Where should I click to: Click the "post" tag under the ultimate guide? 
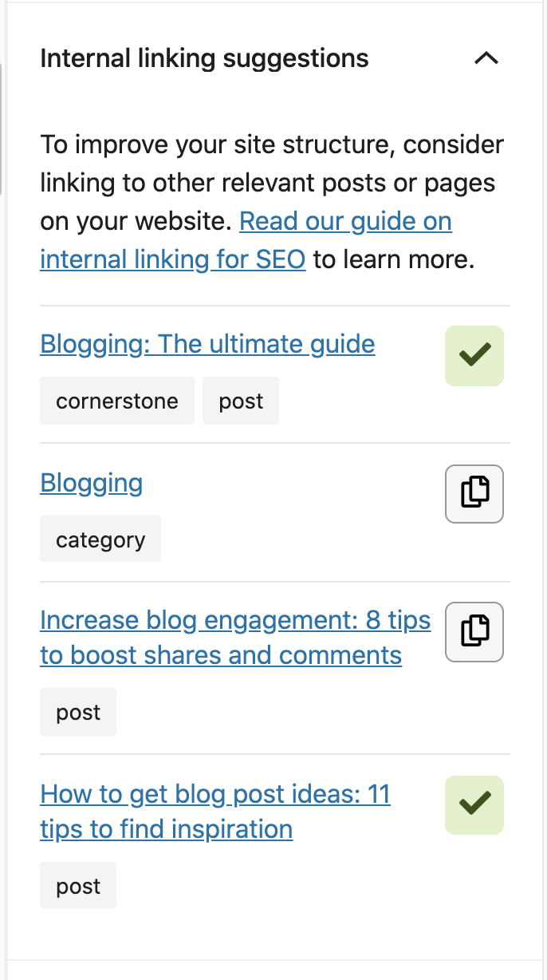(x=241, y=401)
